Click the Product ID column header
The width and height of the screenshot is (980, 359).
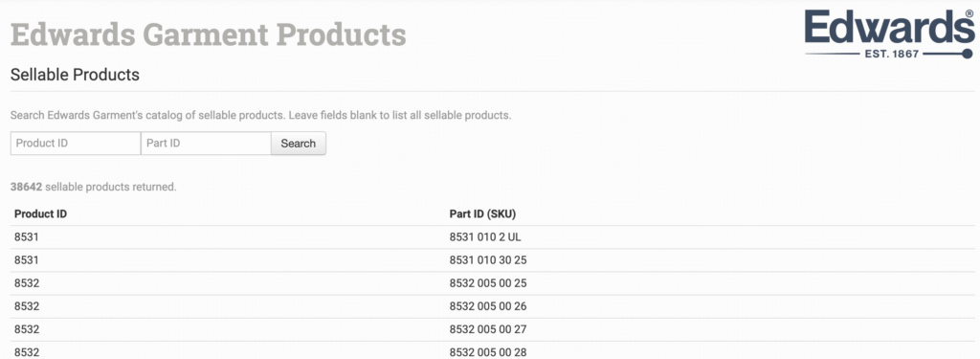pyautogui.click(x=40, y=213)
